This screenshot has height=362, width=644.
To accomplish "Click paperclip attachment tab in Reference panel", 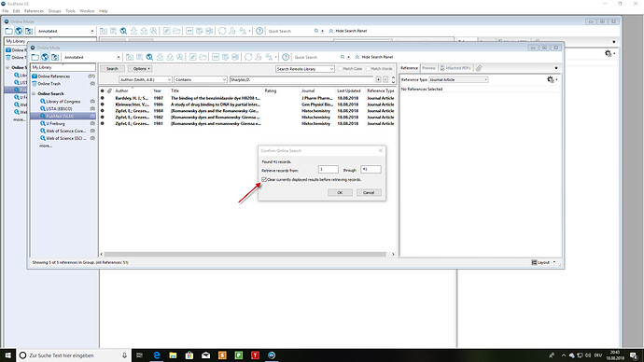I will (x=479, y=68).
